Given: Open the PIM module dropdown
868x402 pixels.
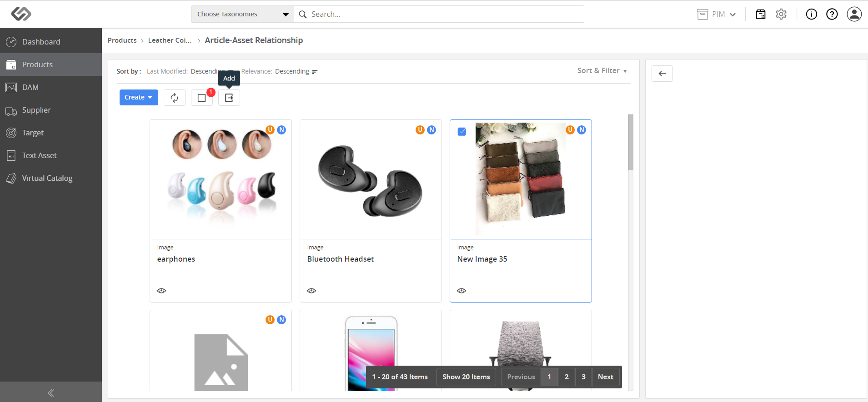Looking at the screenshot, I should (717, 14).
